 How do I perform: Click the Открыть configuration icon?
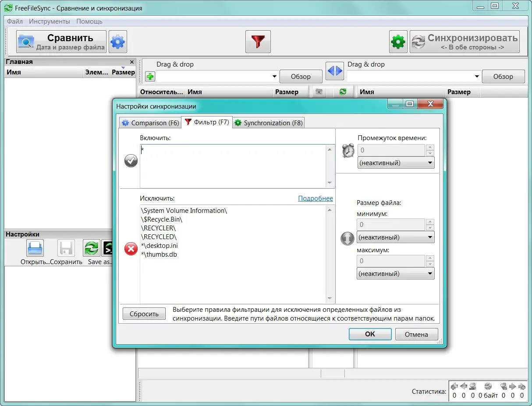35,248
